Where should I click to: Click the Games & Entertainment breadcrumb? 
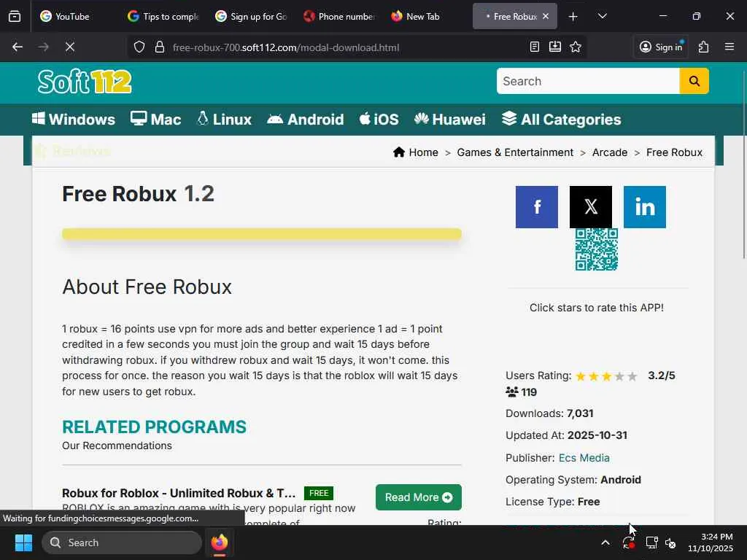(x=515, y=152)
